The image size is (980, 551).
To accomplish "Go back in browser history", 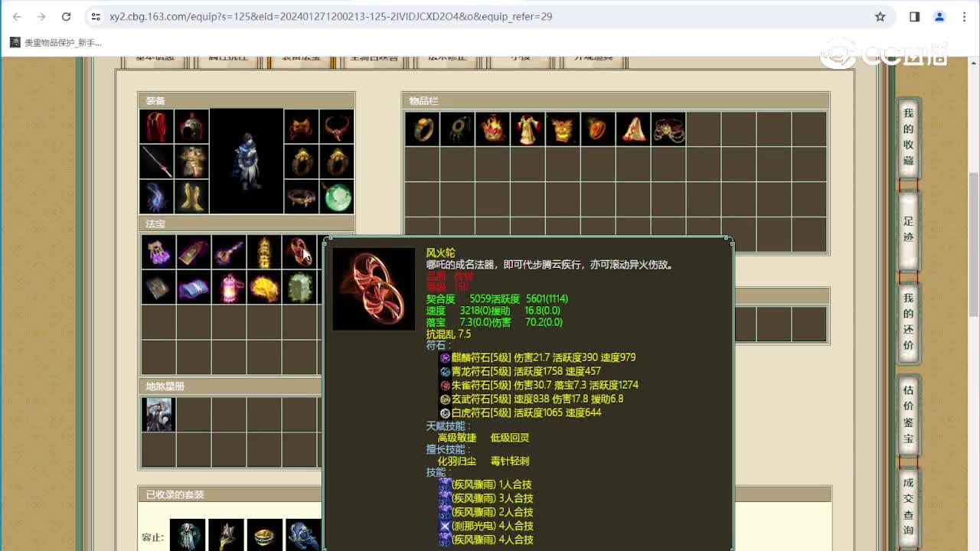I will coord(17,16).
